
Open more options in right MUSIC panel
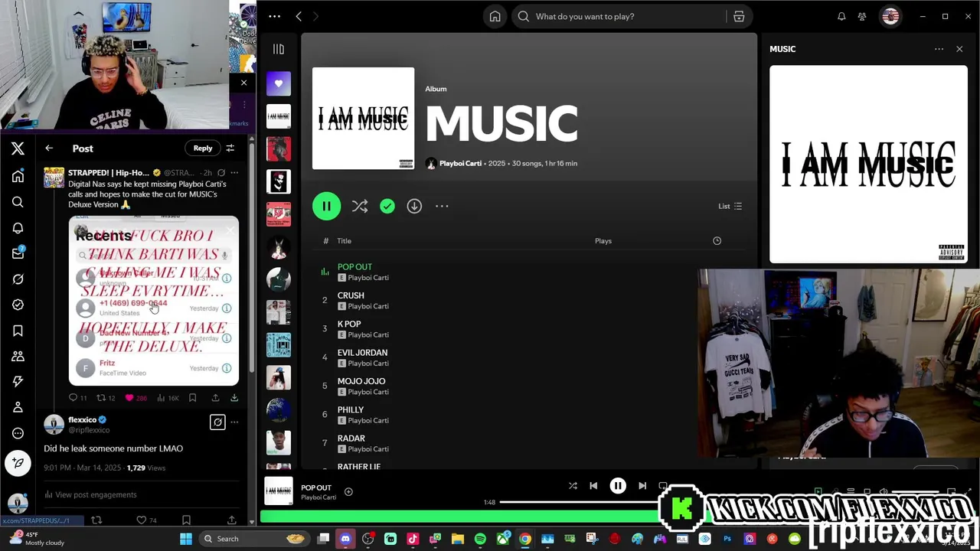[x=939, y=49]
